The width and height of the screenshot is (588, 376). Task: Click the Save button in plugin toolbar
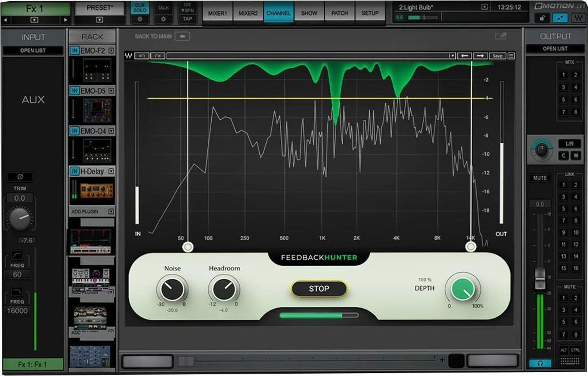pyautogui.click(x=497, y=56)
